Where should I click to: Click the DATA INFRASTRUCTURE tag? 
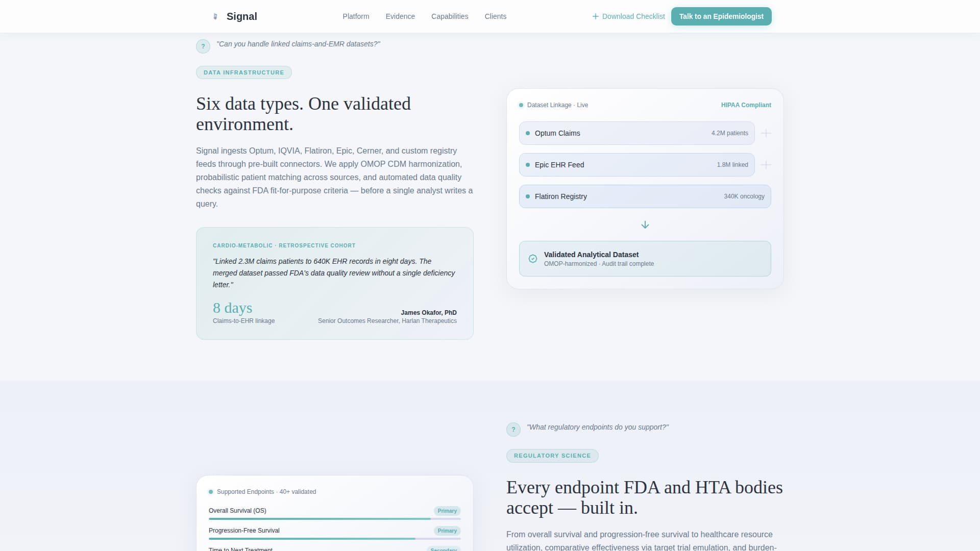(x=244, y=72)
